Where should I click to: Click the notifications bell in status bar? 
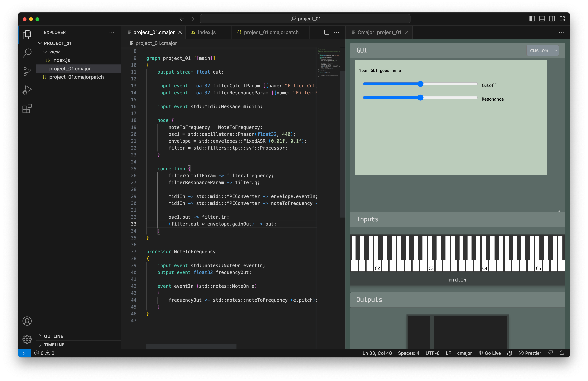point(562,353)
